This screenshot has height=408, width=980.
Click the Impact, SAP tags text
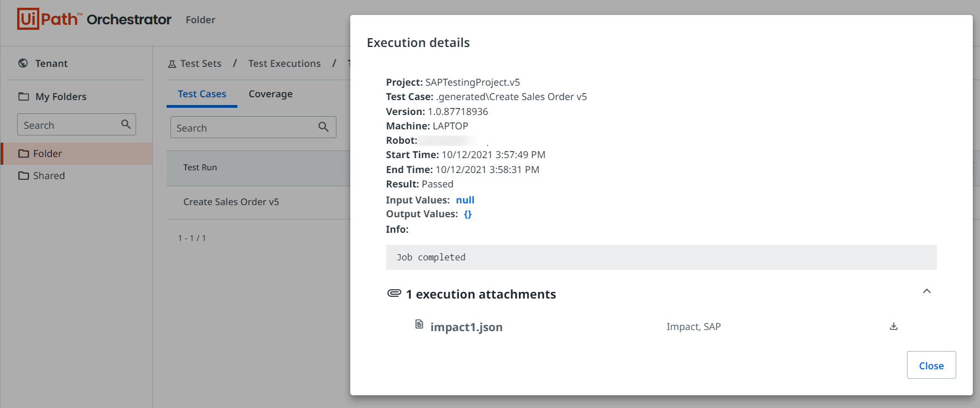[693, 327]
